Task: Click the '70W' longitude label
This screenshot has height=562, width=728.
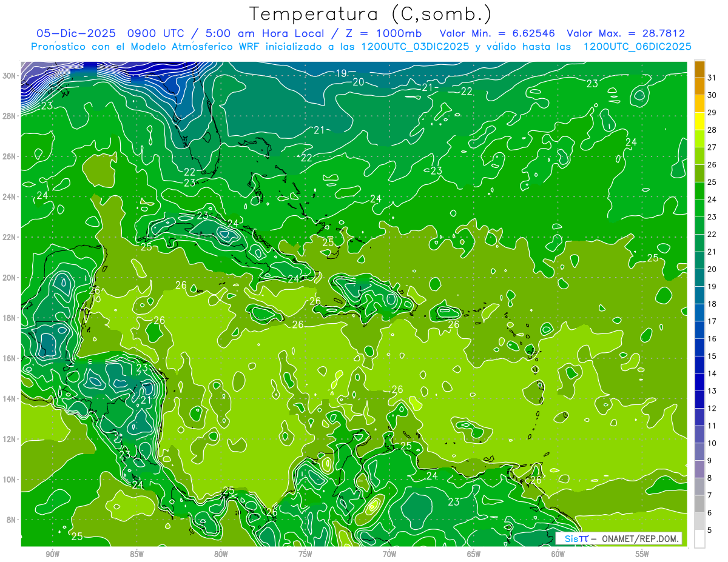Action: pyautogui.click(x=389, y=554)
